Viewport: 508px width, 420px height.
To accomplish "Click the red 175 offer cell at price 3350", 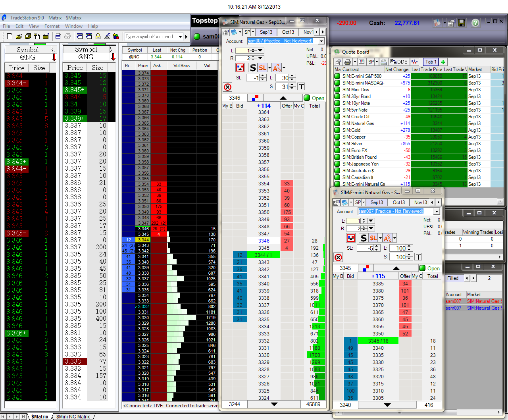I will click(x=287, y=212).
